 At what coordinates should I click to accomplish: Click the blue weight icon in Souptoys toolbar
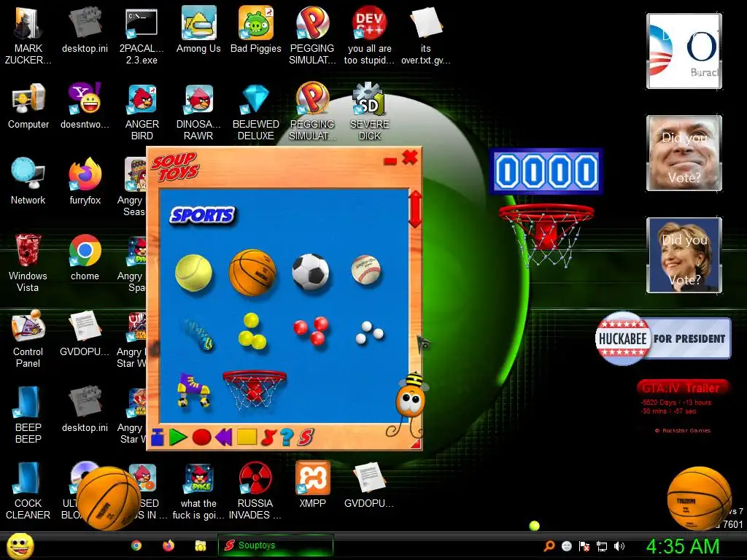[158, 437]
